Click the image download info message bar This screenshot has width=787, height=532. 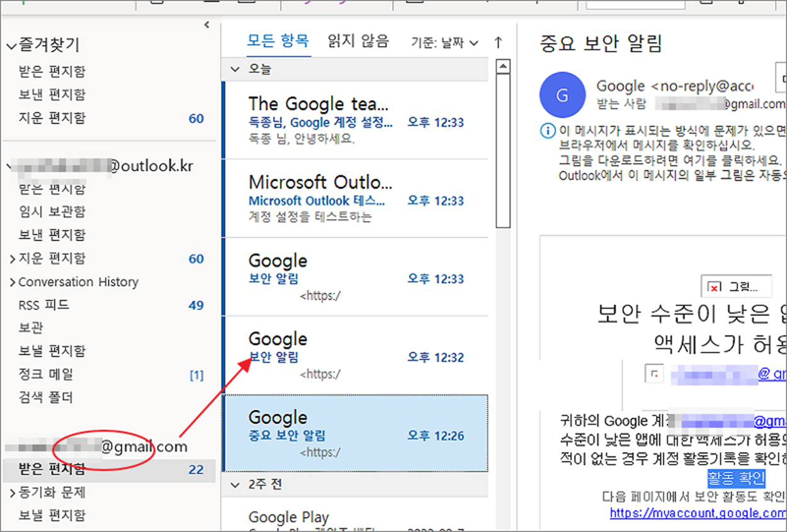pos(664,154)
